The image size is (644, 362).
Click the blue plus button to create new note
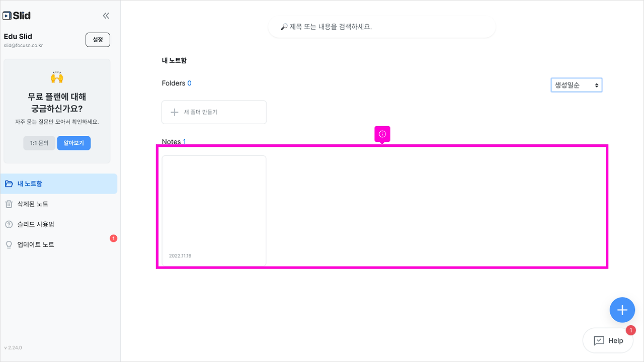622,310
